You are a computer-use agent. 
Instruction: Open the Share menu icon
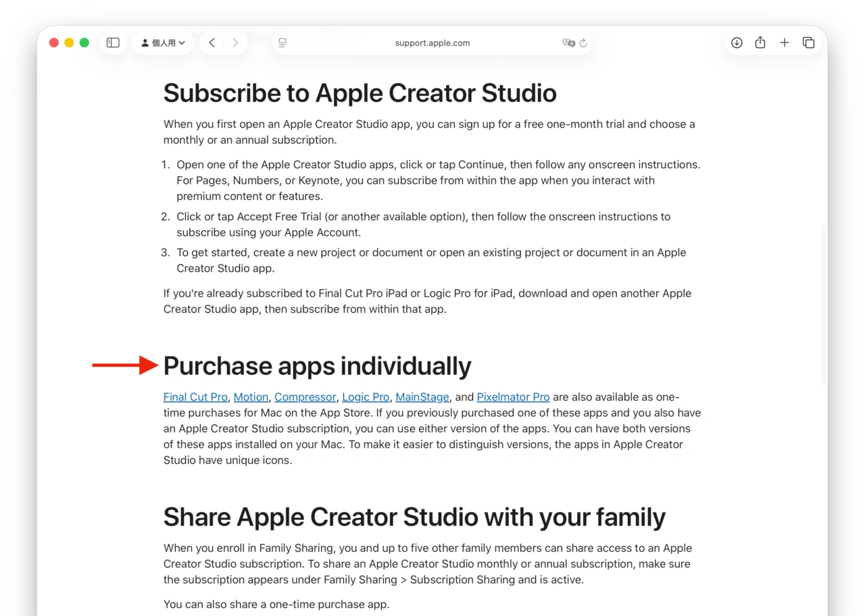point(760,42)
